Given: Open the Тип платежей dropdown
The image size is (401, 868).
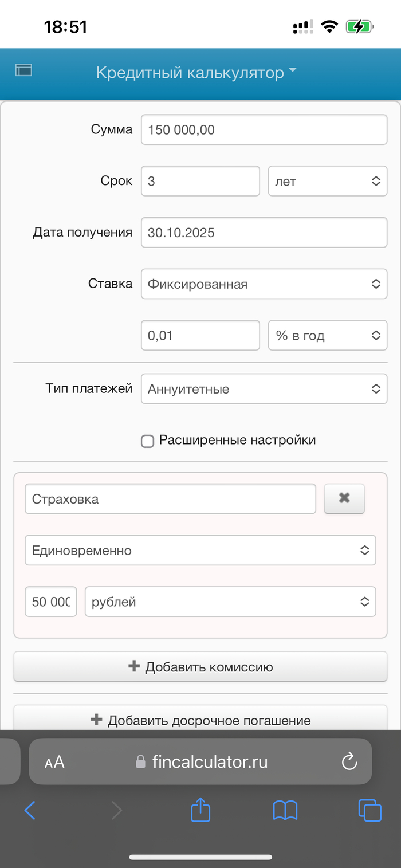Looking at the screenshot, I should coord(264,388).
